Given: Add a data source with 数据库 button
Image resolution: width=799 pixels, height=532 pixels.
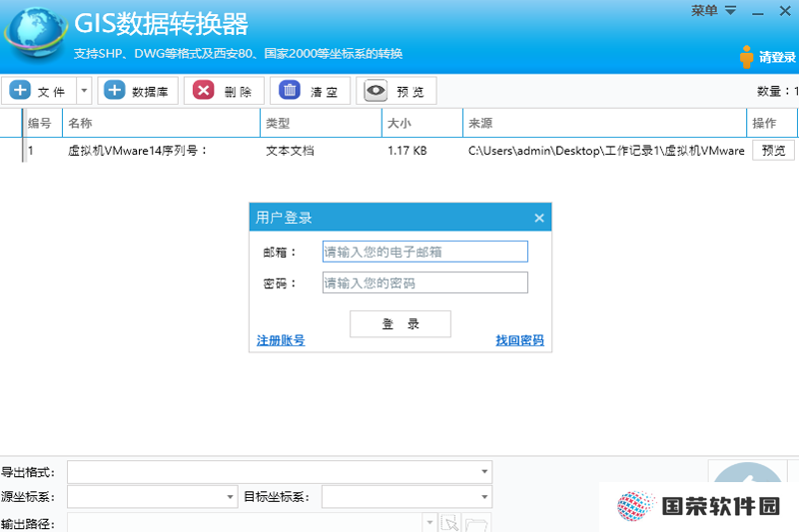Looking at the screenshot, I should [138, 91].
